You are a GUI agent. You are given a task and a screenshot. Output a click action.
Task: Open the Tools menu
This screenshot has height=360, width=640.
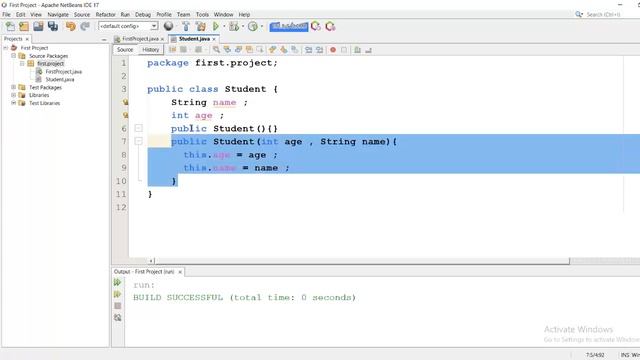(x=202, y=14)
